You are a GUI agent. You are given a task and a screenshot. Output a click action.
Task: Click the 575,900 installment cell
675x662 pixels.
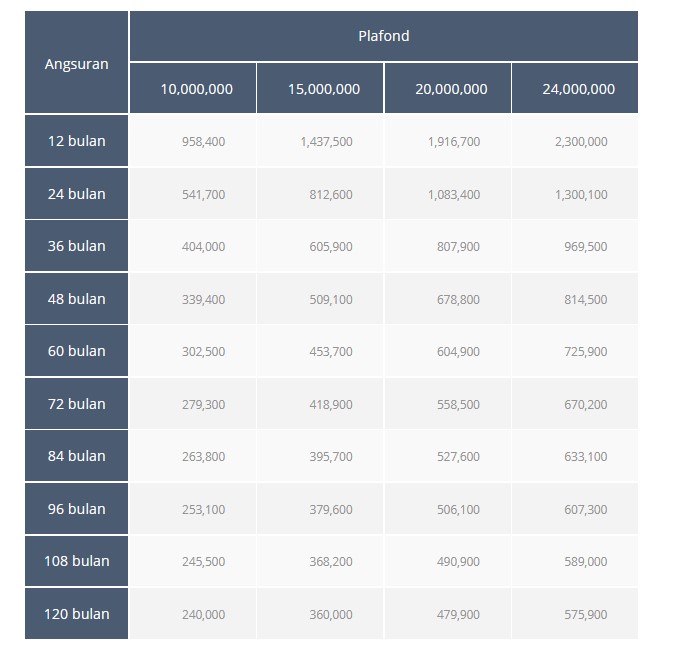(x=585, y=615)
